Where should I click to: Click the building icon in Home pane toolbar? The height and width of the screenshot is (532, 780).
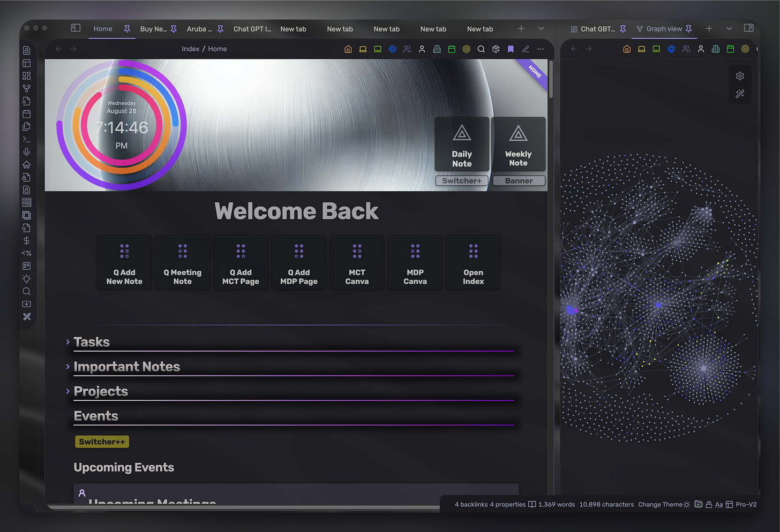[437, 49]
